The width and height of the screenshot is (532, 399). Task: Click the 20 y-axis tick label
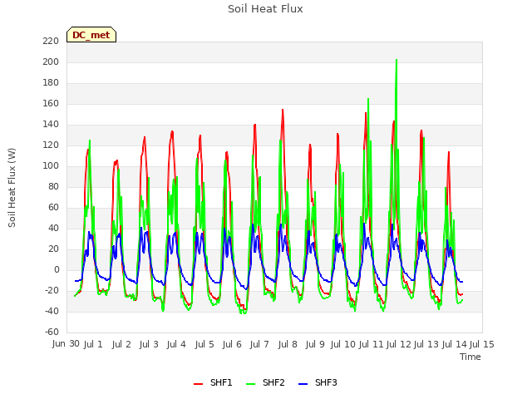tap(53, 249)
